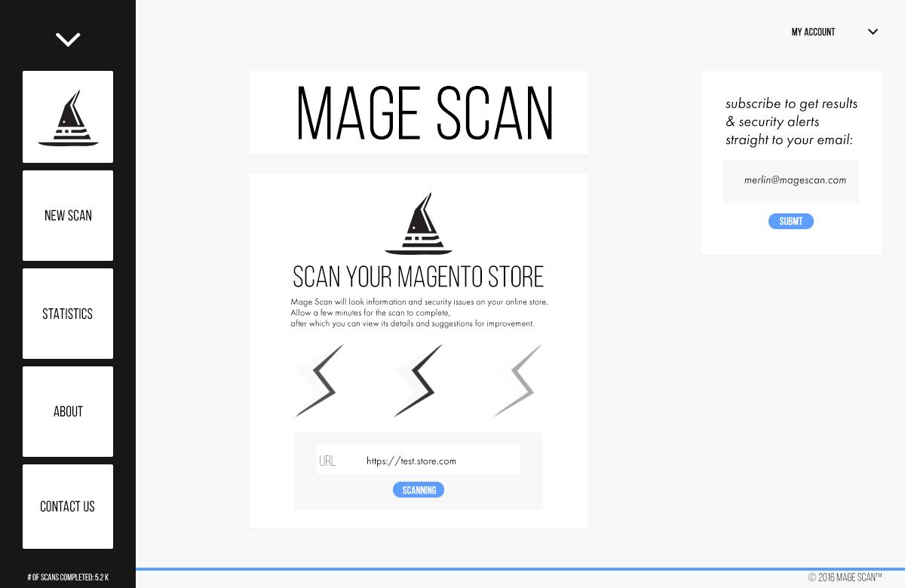The image size is (905, 588).
Task: Select the middle black lightning bolt icon
Action: coord(419,381)
